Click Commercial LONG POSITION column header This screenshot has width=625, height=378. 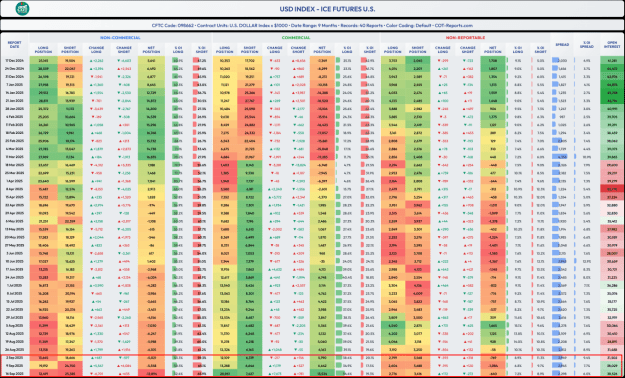[x=224, y=49]
